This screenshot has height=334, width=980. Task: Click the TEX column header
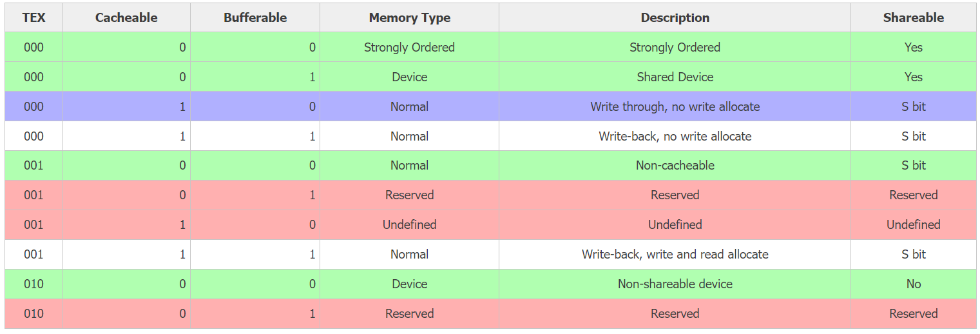click(x=34, y=17)
